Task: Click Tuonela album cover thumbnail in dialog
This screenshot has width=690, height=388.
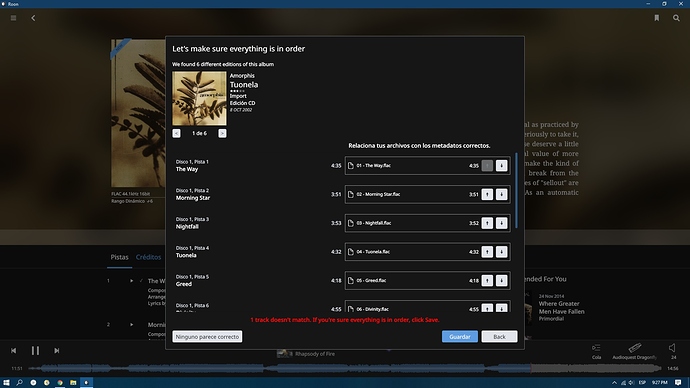Action: (199, 99)
